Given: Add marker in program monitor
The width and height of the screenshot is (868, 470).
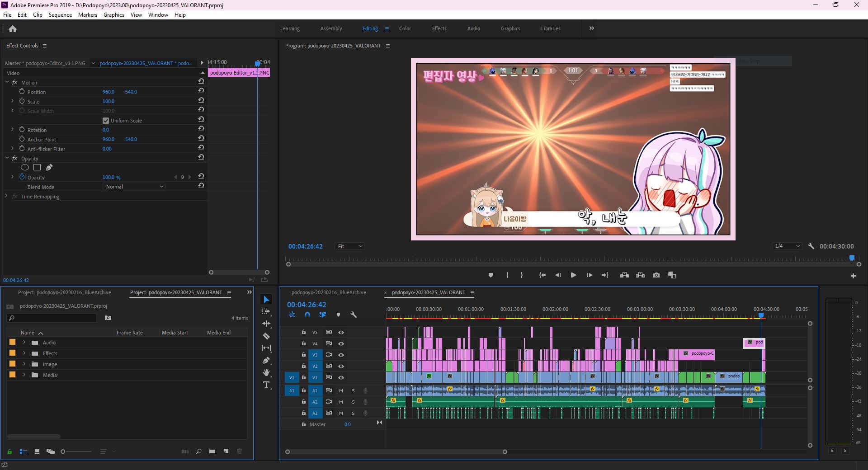Looking at the screenshot, I should 491,275.
